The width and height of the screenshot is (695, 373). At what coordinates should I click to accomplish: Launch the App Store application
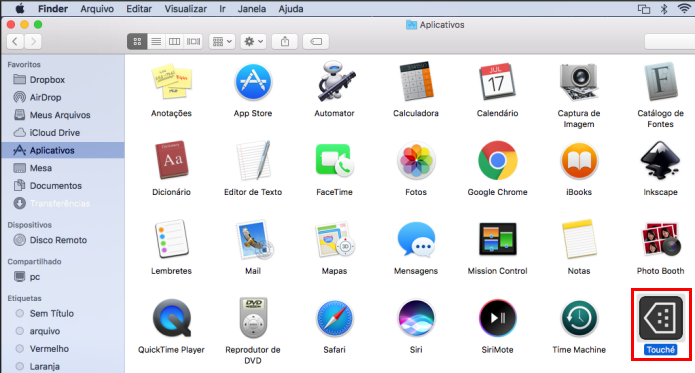click(x=253, y=82)
